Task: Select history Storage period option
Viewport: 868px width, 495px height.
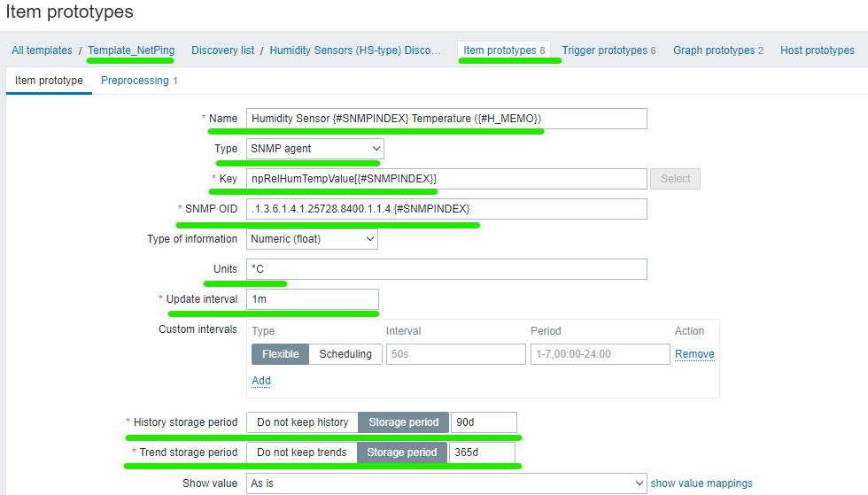Action: [x=404, y=422]
